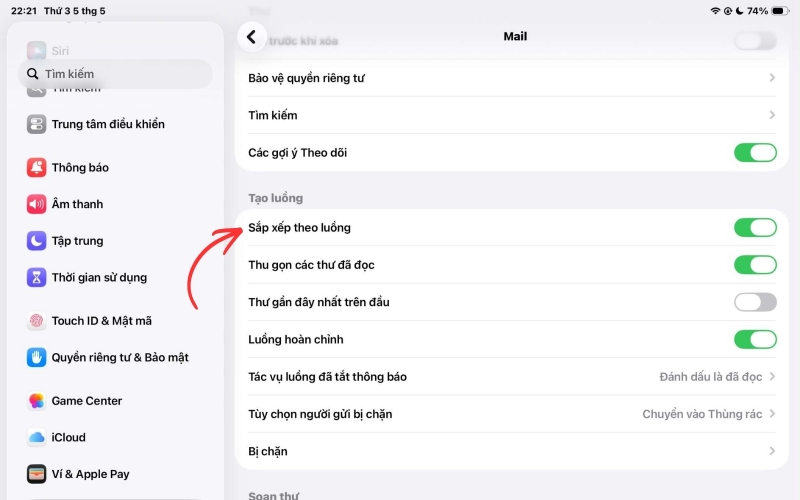Click the 'Bị chặn' label
The width and height of the screenshot is (800, 500).
click(x=268, y=452)
